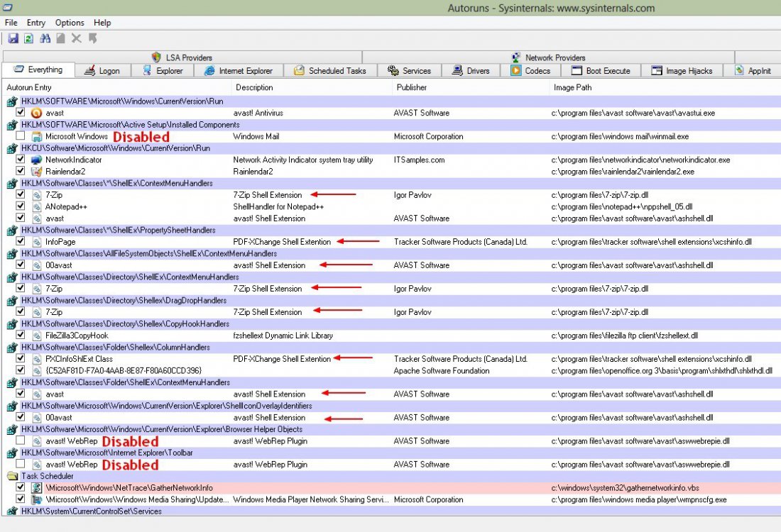Open the Network Providers tab
Viewport: 781px width, 532px height.
point(548,57)
